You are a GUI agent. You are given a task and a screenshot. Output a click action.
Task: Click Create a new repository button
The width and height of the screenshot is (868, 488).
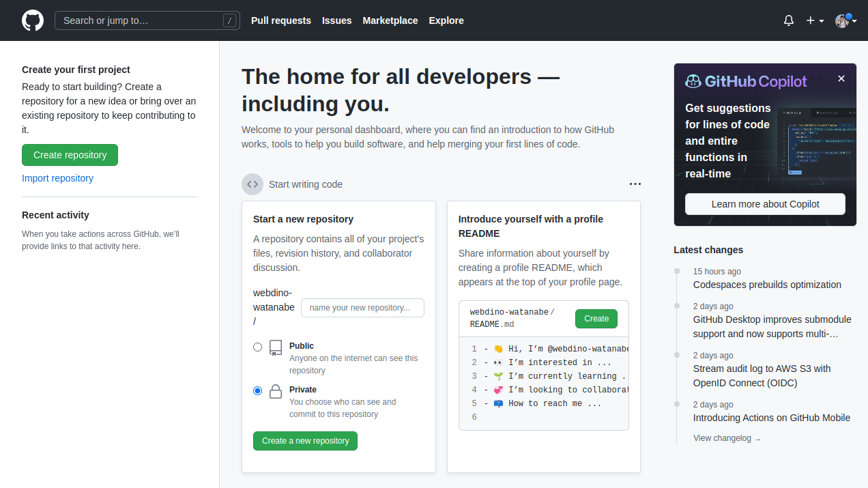(305, 441)
